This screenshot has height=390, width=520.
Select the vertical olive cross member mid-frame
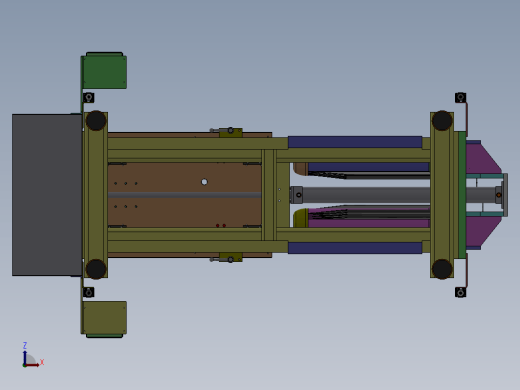[269, 195]
